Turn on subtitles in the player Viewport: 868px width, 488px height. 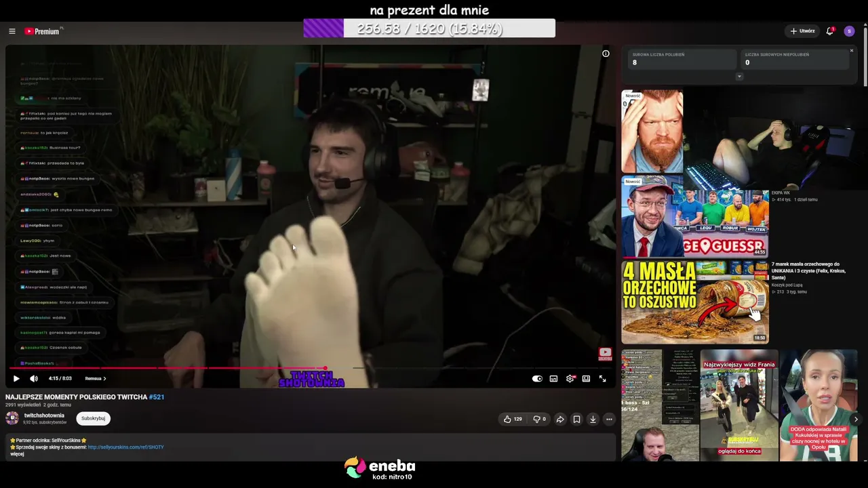(553, 379)
